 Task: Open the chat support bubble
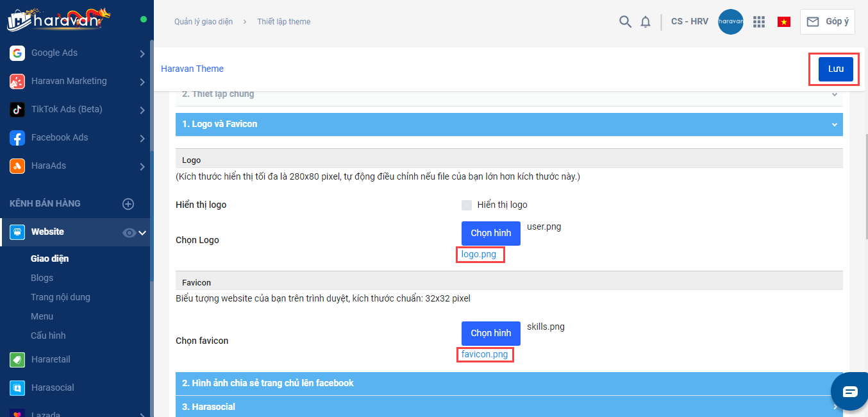pos(850,391)
